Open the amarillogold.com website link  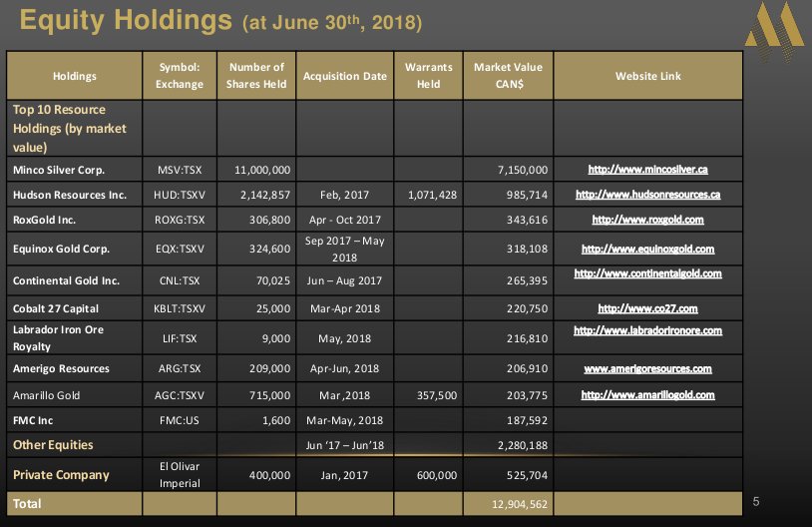pyautogui.click(x=647, y=395)
